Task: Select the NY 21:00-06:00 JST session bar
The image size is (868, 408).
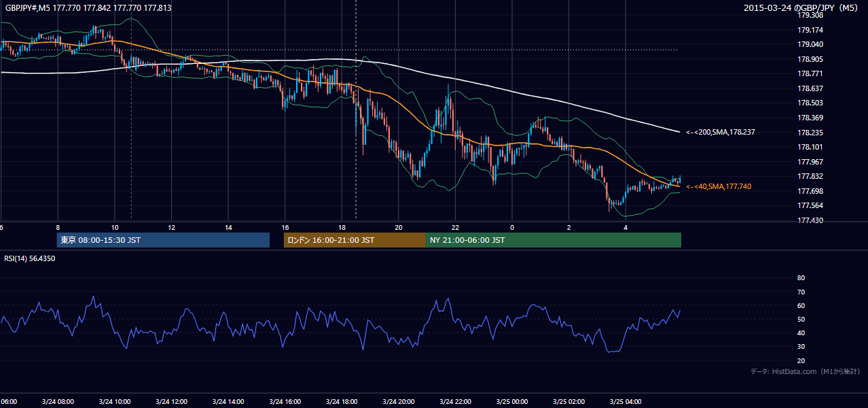Action: pyautogui.click(x=554, y=240)
